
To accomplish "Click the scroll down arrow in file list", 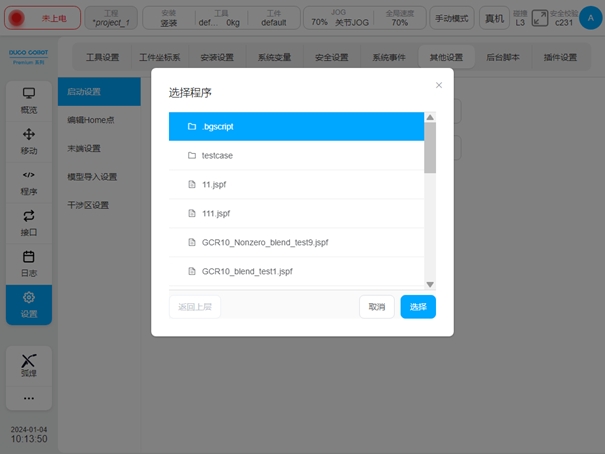I will tap(430, 284).
